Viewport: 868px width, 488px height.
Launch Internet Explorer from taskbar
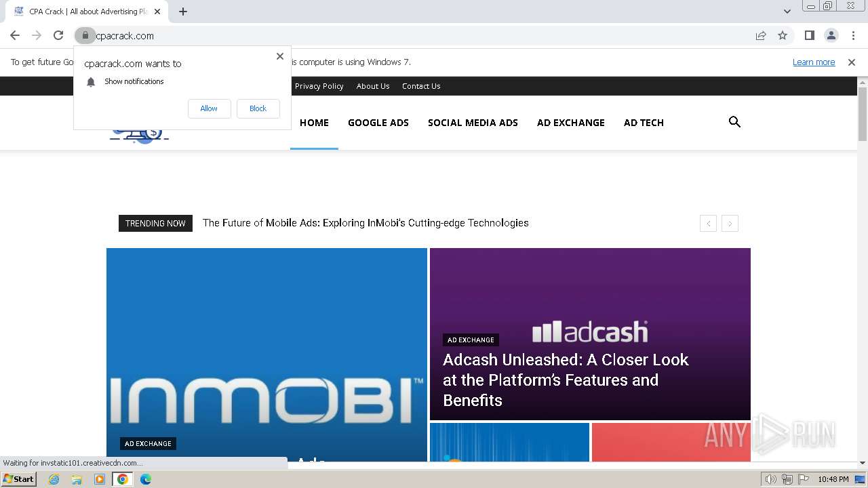click(x=54, y=479)
